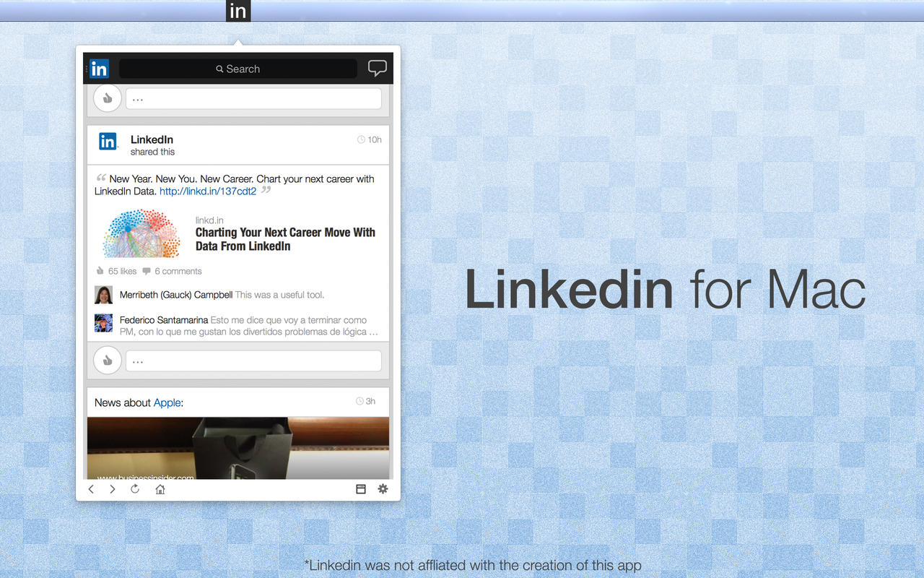Go to the home page icon
Viewport: 924px width, 578px height.
(160, 489)
